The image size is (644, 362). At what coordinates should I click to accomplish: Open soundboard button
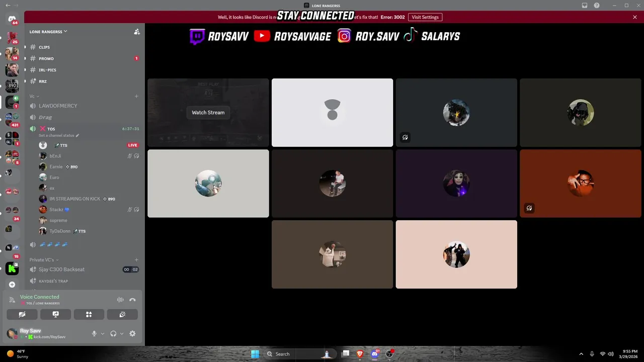pos(122,314)
